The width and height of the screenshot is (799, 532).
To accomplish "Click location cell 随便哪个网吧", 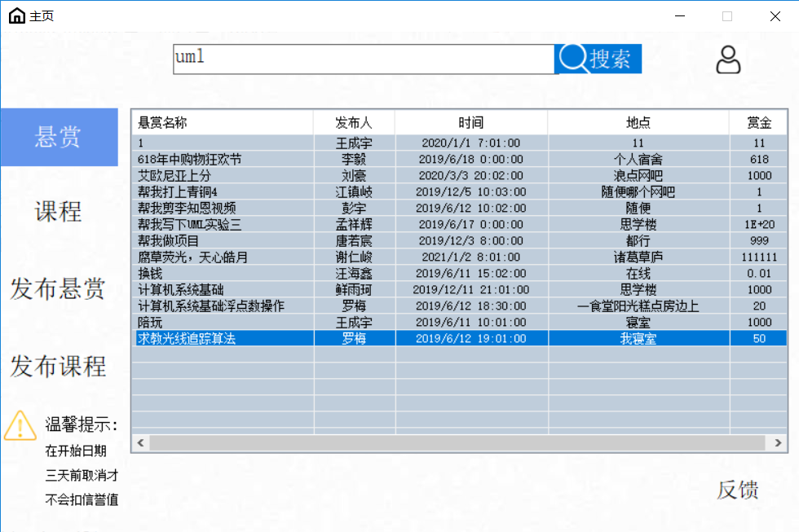I will pos(638,192).
